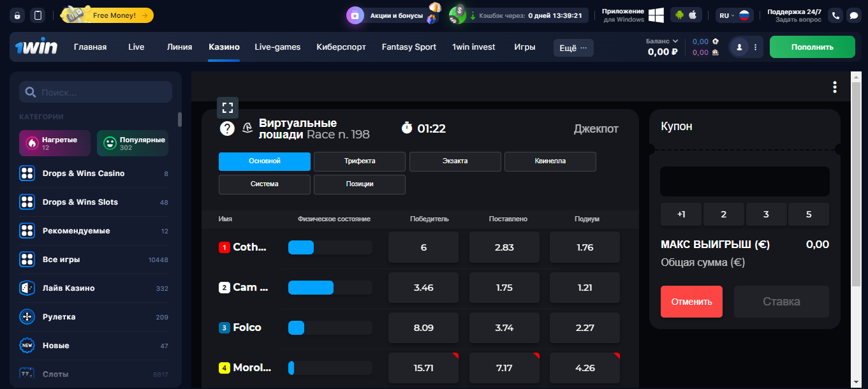This screenshot has height=389, width=868.
Task: Set stake preset 2
Action: point(723,214)
